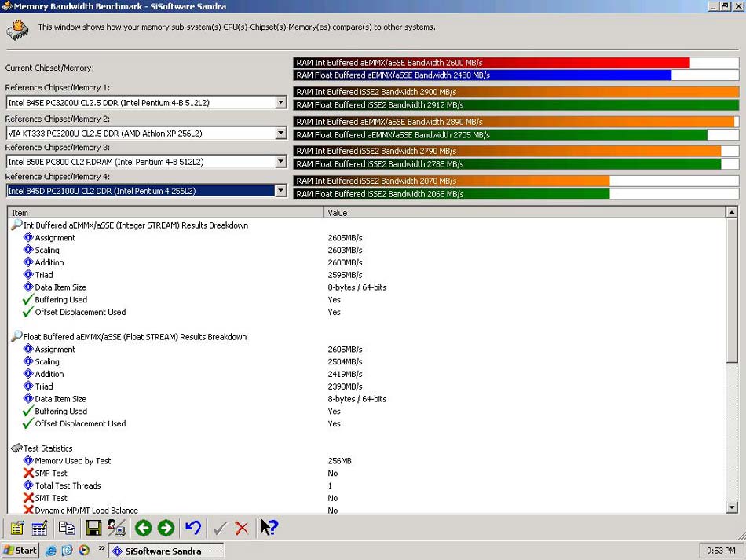Viewport: 746px width, 560px height.
Task: Open the Windows Start button
Action: point(20,551)
